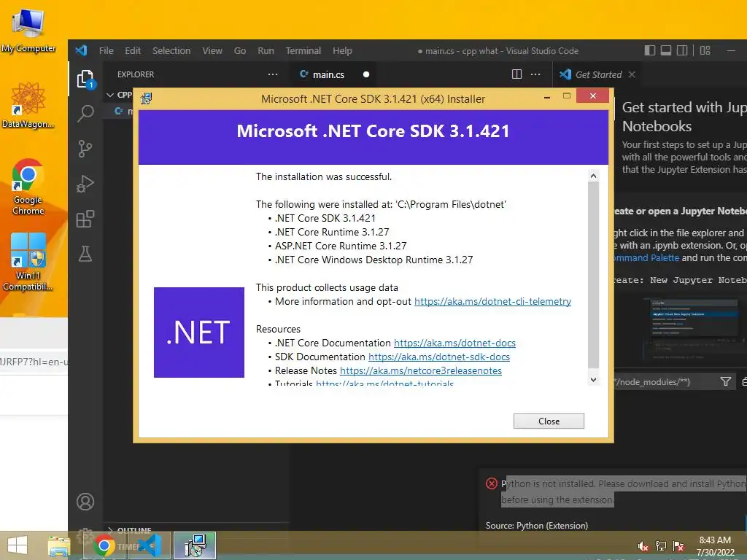This screenshot has height=560, width=747.
Task: Click the installer scrollbar down arrow
Action: tap(593, 379)
